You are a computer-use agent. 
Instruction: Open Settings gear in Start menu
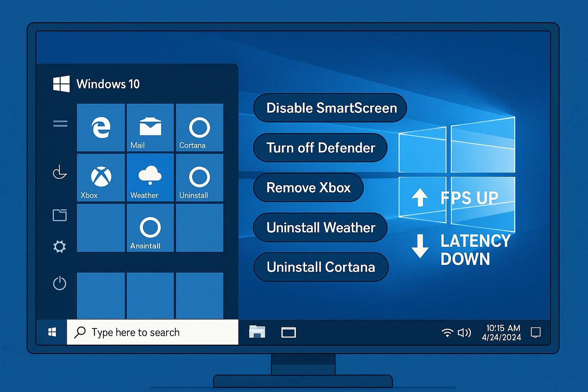[x=59, y=247]
